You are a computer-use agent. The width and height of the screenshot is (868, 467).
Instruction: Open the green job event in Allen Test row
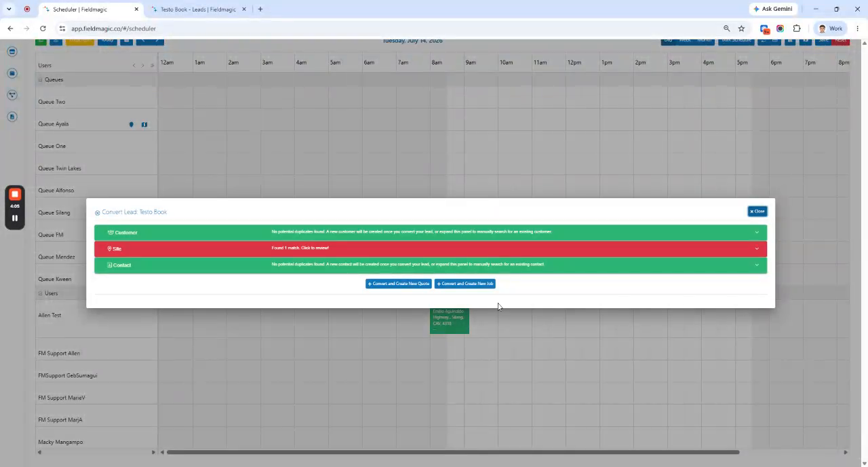point(450,320)
